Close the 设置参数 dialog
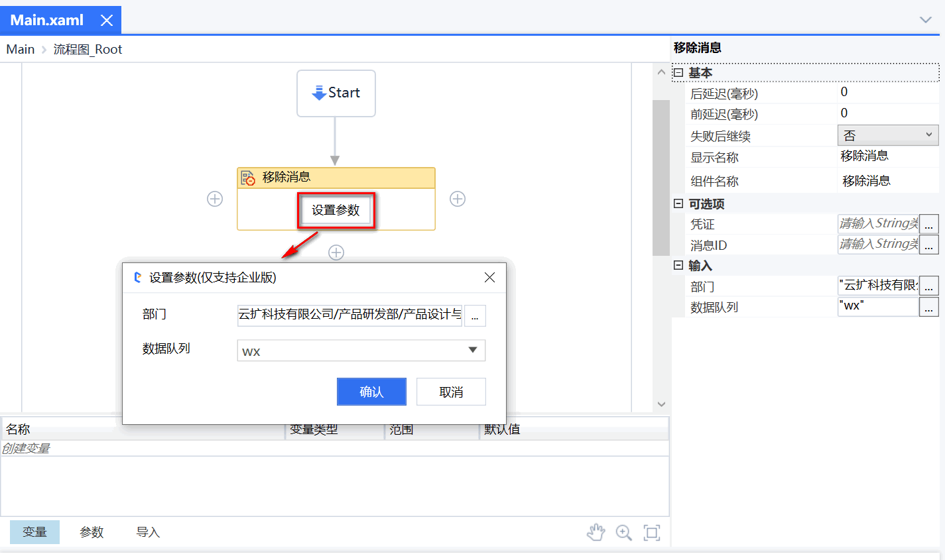Screen dimensions: 945x560 pos(489,278)
